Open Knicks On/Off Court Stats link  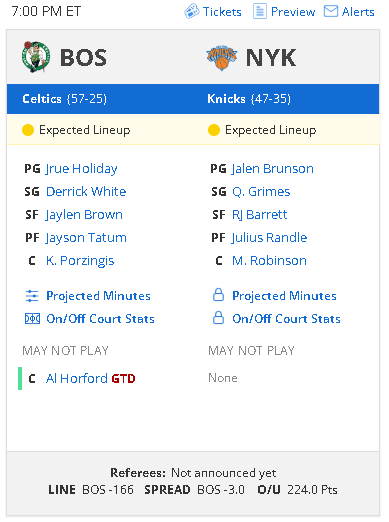(286, 319)
